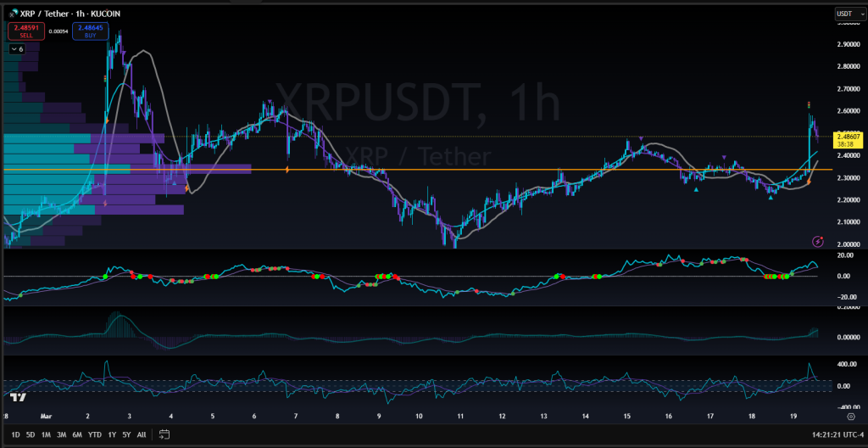
Task: Click the 10 date label on time axis
Action: [420, 416]
